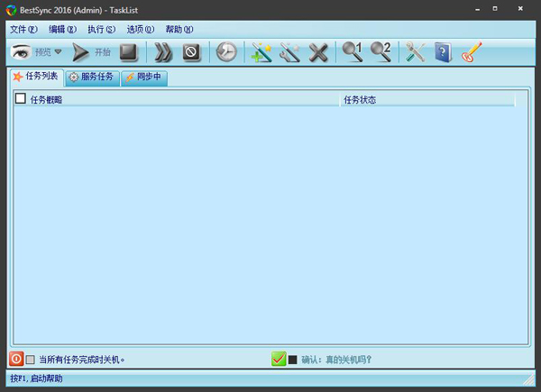Minimize the BestSync window
Image resolution: width=541 pixels, height=392 pixels.
coord(478,9)
